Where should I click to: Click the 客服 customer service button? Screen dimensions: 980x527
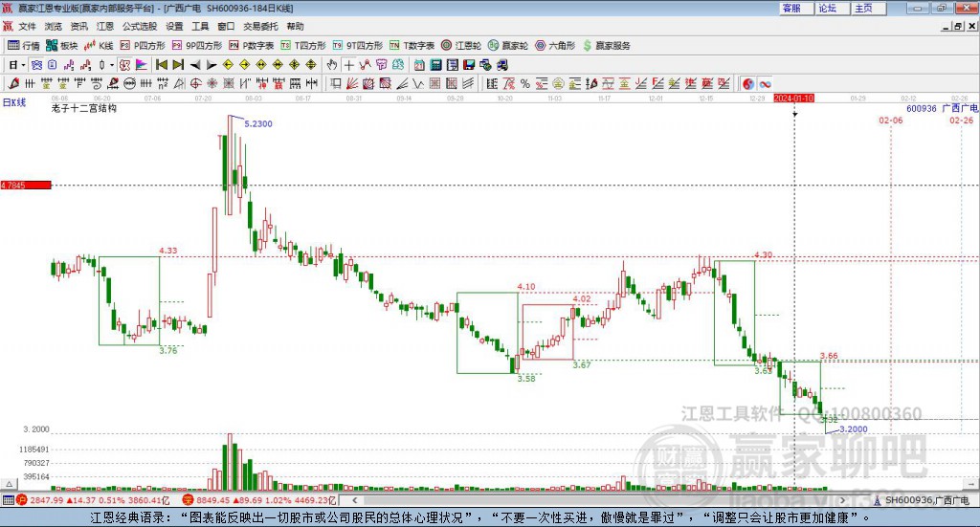click(795, 8)
